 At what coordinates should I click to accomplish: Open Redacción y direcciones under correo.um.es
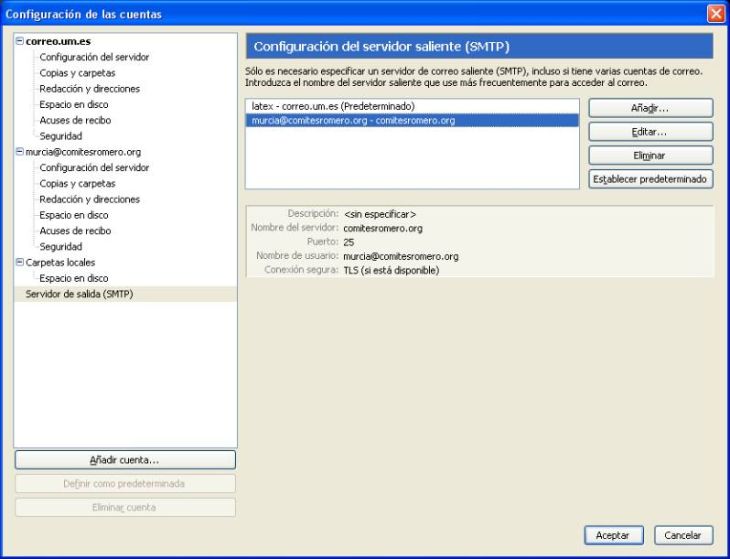(x=89, y=89)
